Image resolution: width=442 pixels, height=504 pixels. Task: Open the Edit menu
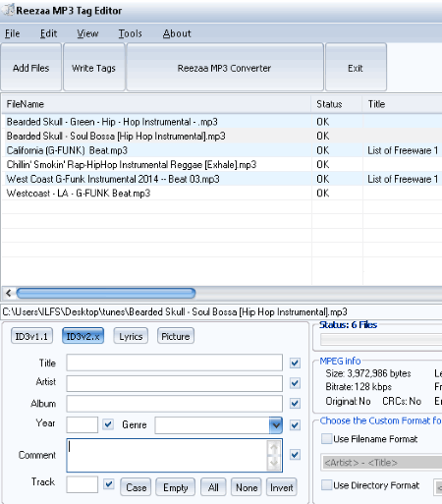(48, 33)
